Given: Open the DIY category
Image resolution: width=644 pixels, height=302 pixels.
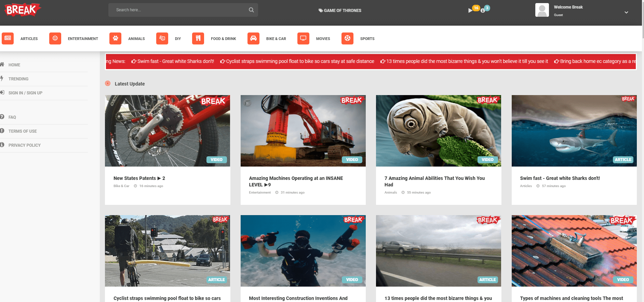Looking at the screenshot, I should [x=178, y=39].
